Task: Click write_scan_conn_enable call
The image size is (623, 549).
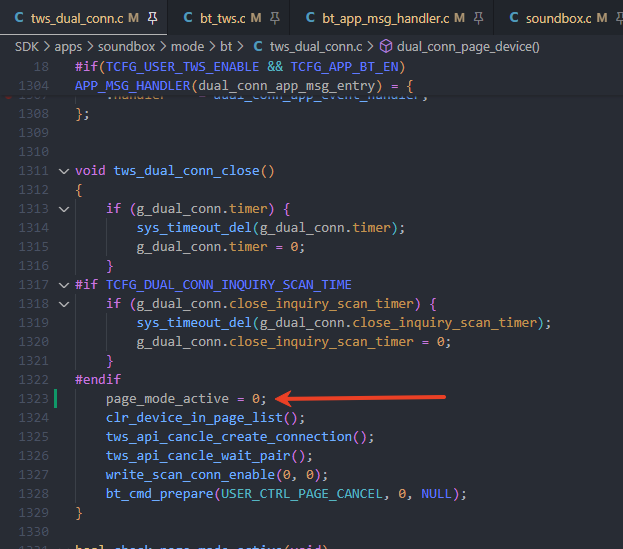Action: (x=190, y=475)
